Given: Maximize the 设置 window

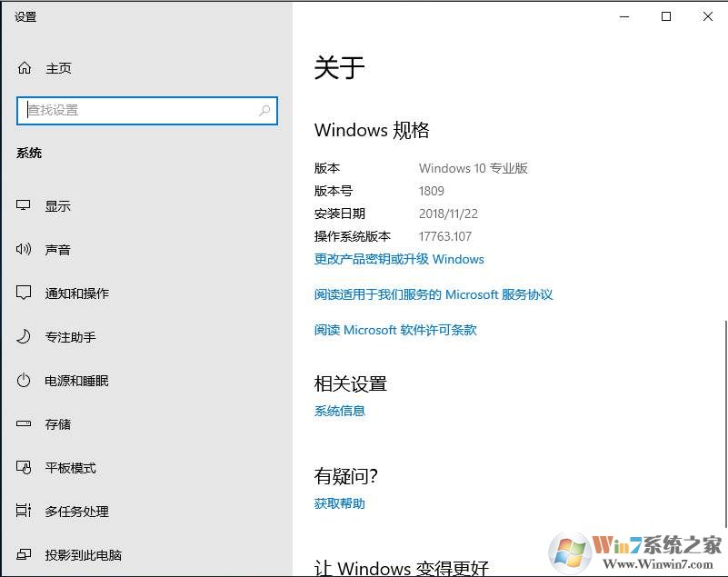Looking at the screenshot, I should click(666, 16).
